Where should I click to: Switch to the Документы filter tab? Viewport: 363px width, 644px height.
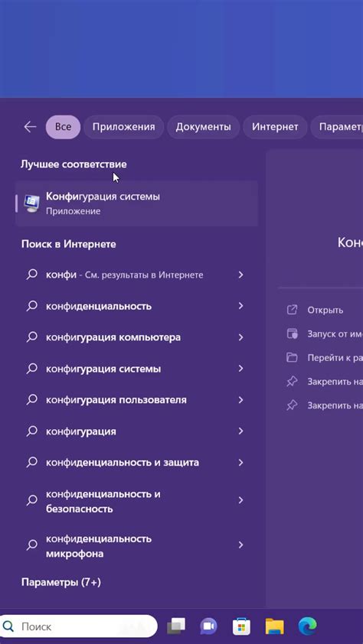click(203, 127)
